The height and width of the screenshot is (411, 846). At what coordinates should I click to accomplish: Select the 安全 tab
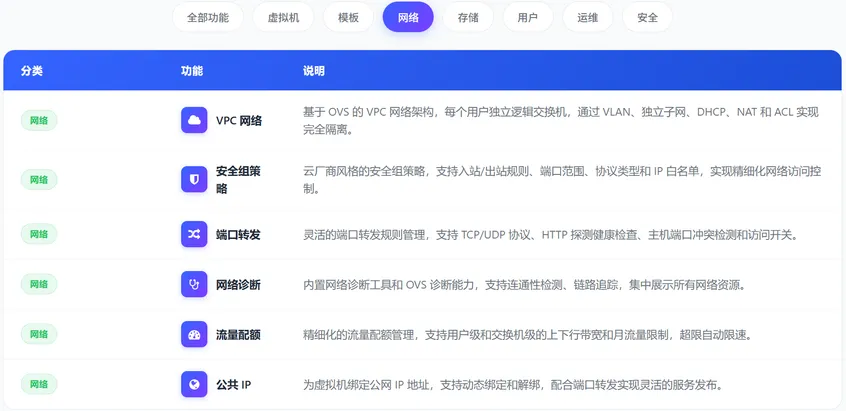pyautogui.click(x=647, y=17)
